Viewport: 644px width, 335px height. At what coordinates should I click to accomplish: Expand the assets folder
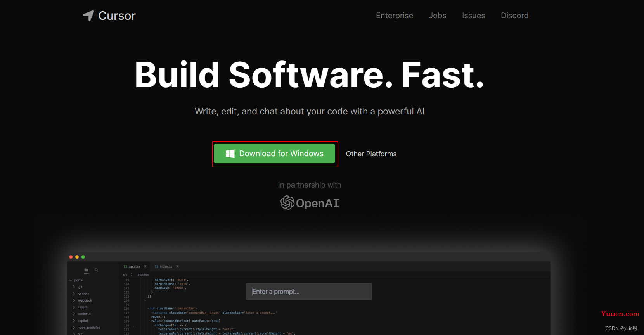tap(74, 307)
